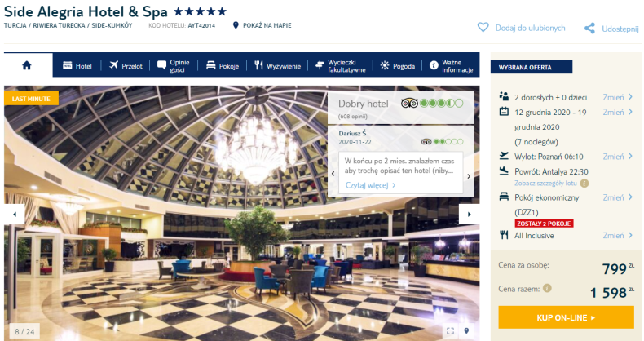Click info icon next to flight details
Viewport: 644px width, 341px height.
[x=584, y=184]
